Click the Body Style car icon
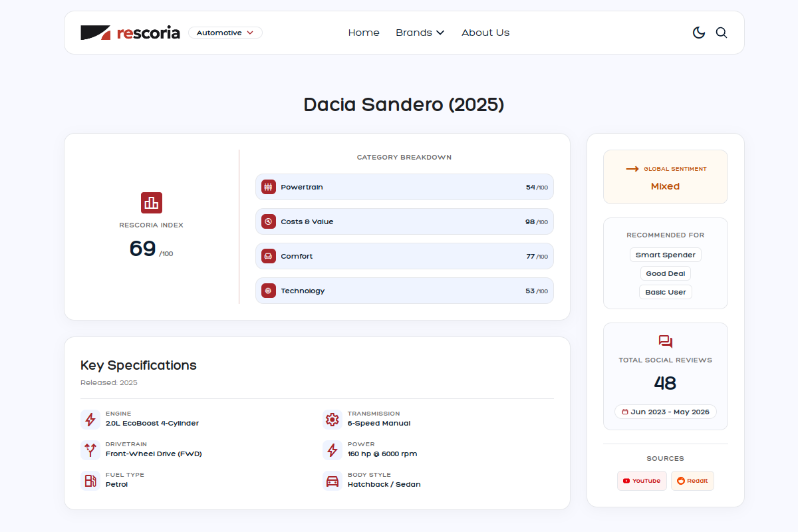The image size is (798, 532). (332, 481)
